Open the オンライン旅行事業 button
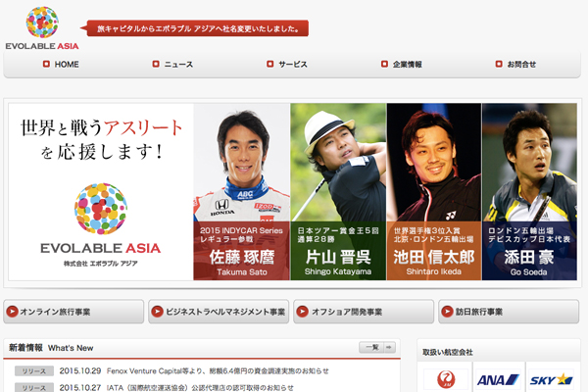 tap(73, 312)
